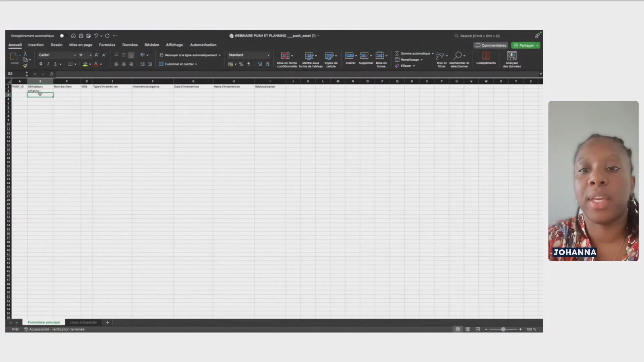Click the Save disk icon
Image resolution: width=644 pixels, height=362 pixels.
(x=81, y=36)
